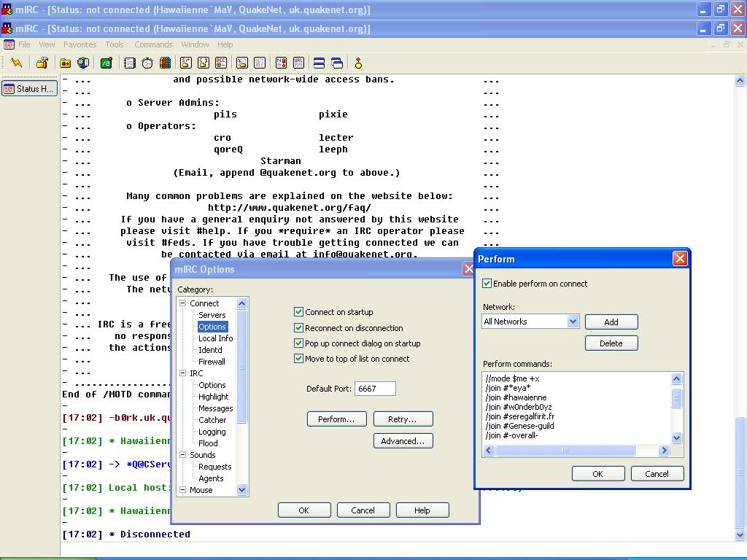Select Flood under IRC category
The image size is (747, 560).
tap(208, 443)
